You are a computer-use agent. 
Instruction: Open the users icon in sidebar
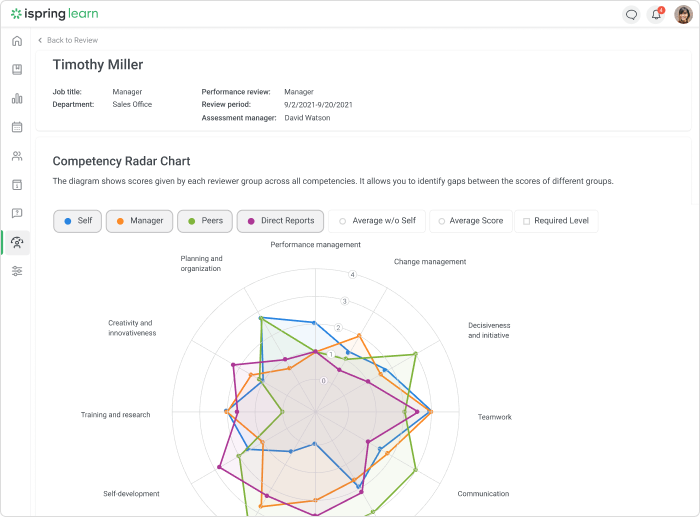pos(17,156)
